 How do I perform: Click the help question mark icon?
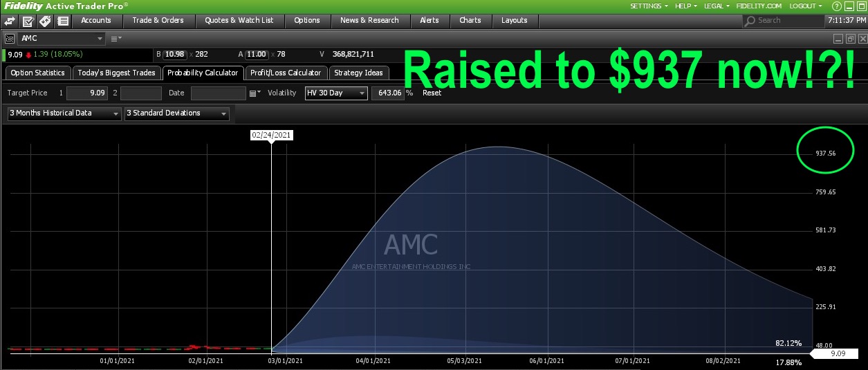coord(836,6)
